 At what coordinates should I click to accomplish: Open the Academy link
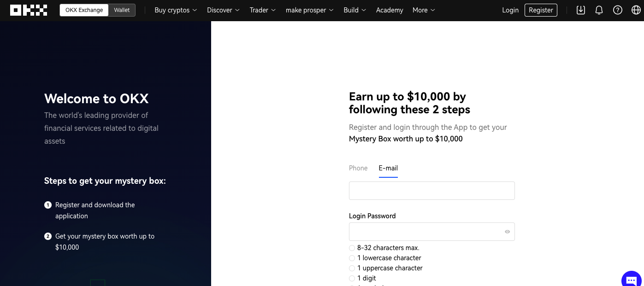pos(390,10)
